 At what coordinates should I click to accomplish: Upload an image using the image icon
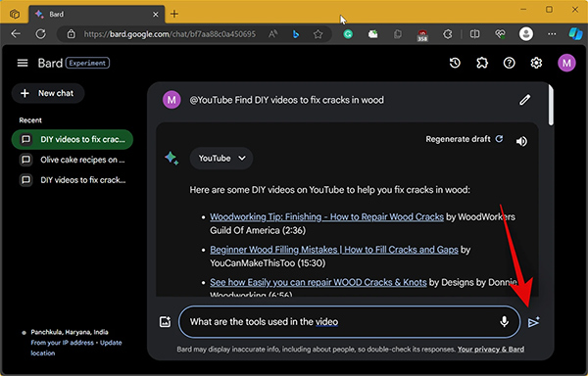pos(165,322)
